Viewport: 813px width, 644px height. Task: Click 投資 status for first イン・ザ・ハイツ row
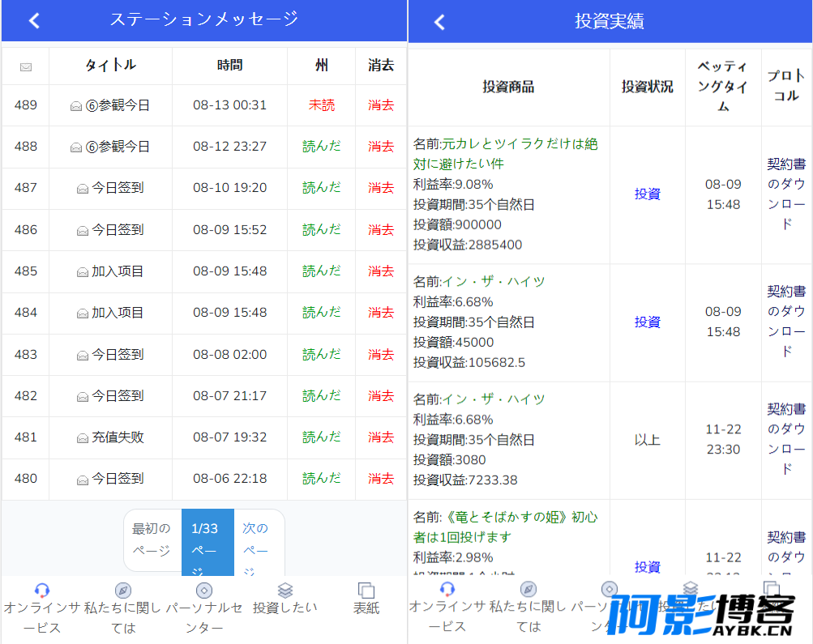tap(647, 322)
